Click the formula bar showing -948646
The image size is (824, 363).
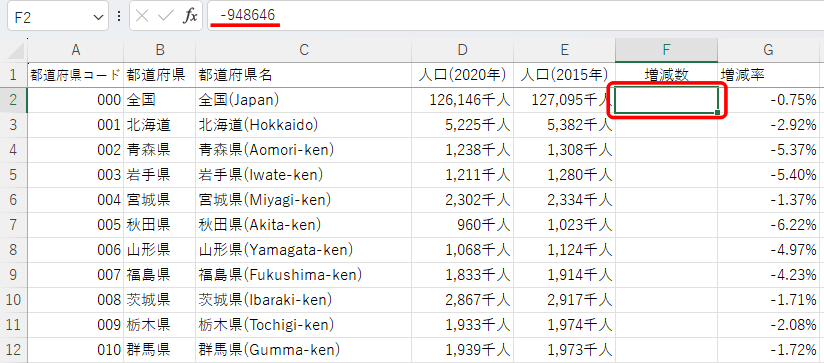[516, 16]
